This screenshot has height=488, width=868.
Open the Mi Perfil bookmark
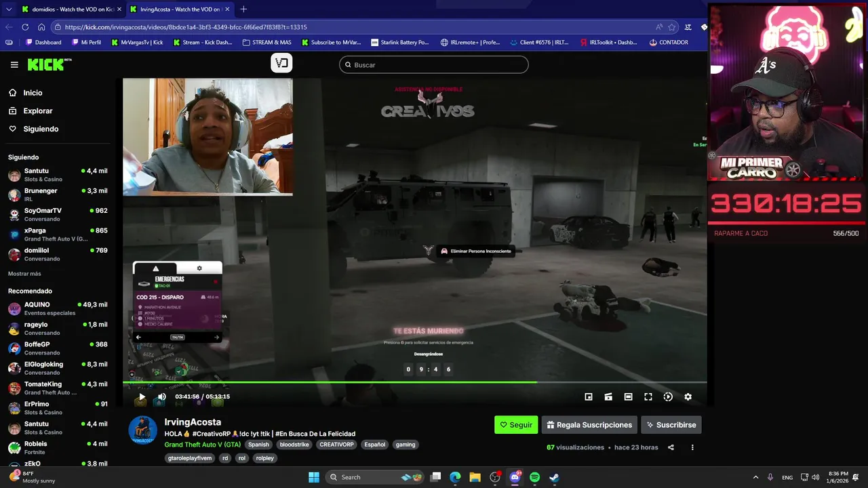(85, 42)
